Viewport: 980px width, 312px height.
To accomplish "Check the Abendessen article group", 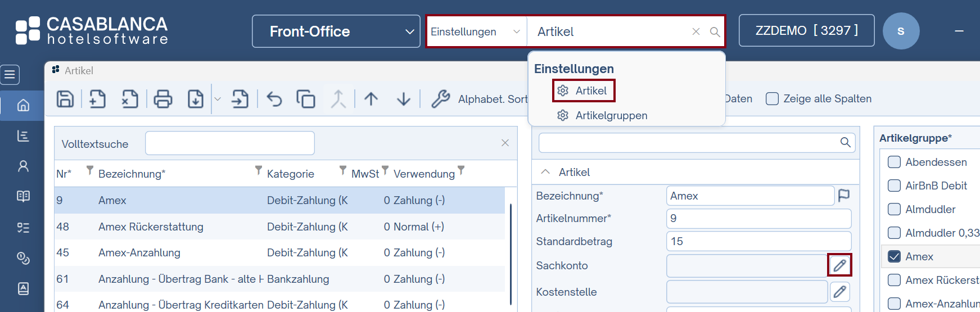I will pos(894,162).
